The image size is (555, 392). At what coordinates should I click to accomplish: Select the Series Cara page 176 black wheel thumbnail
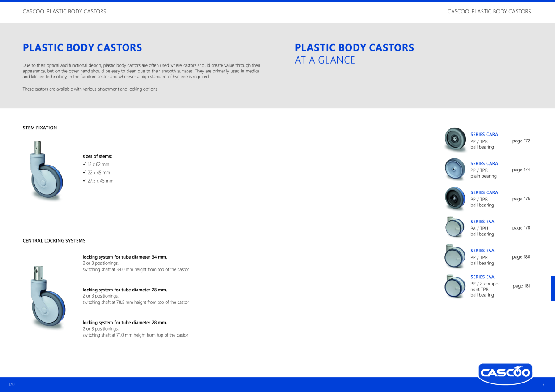tap(455, 199)
